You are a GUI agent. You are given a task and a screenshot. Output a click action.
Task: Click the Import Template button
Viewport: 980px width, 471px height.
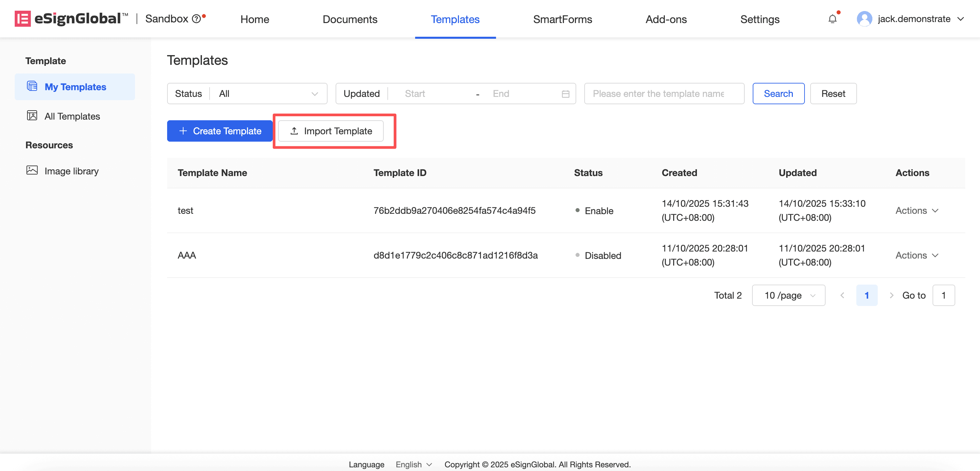(x=331, y=131)
